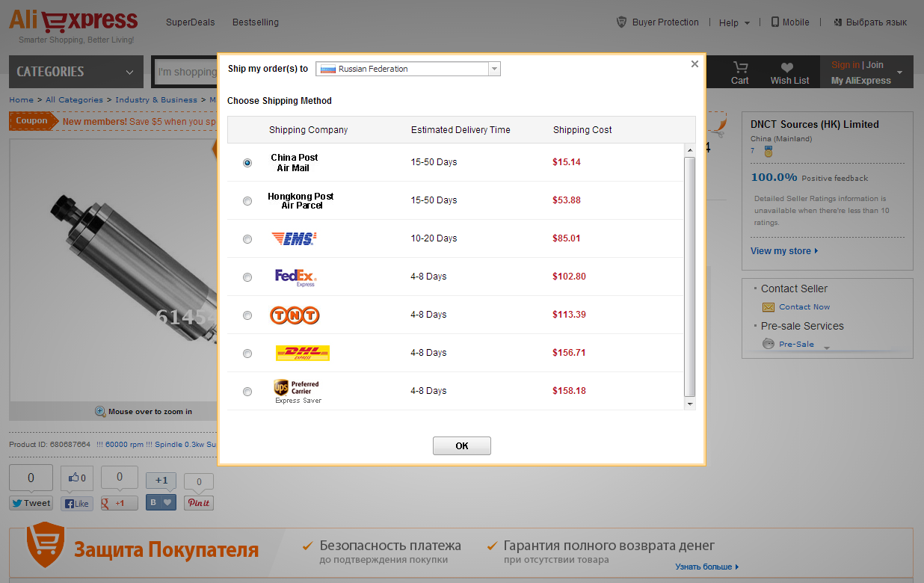Screen dimensions: 924x583
Task: Click the VK share button
Action: [161, 502]
